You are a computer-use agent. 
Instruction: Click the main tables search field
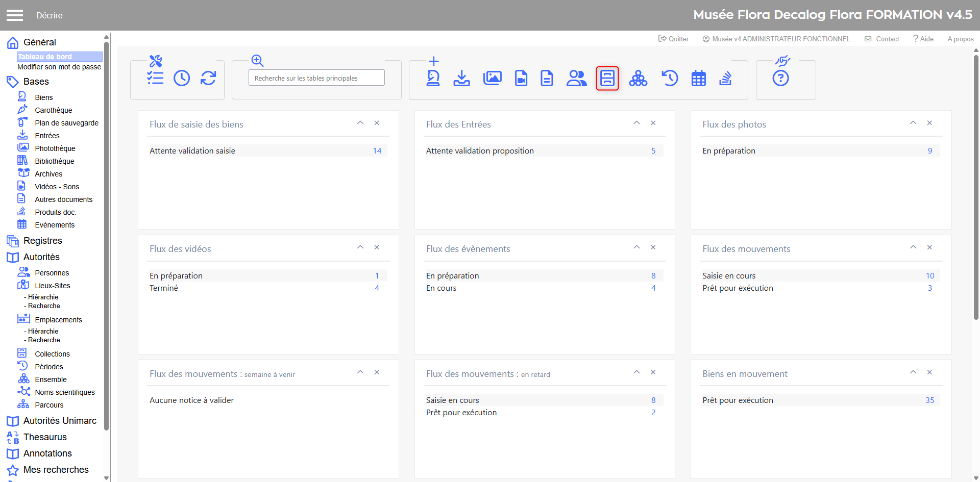pos(316,78)
